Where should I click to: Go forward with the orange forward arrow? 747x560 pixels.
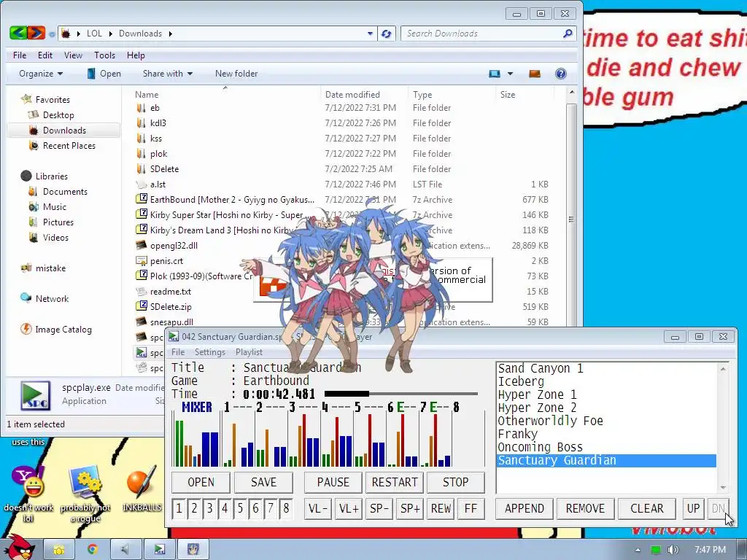click(36, 33)
